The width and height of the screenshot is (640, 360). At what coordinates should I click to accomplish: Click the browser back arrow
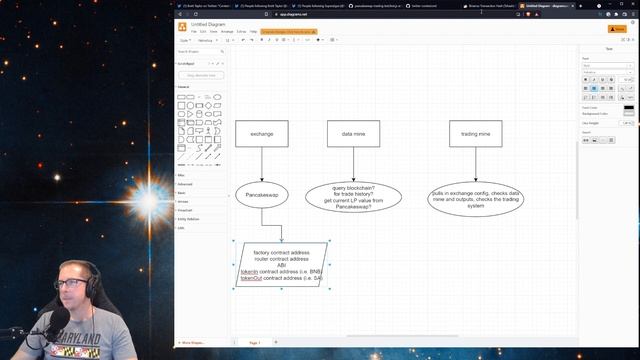click(x=180, y=14)
